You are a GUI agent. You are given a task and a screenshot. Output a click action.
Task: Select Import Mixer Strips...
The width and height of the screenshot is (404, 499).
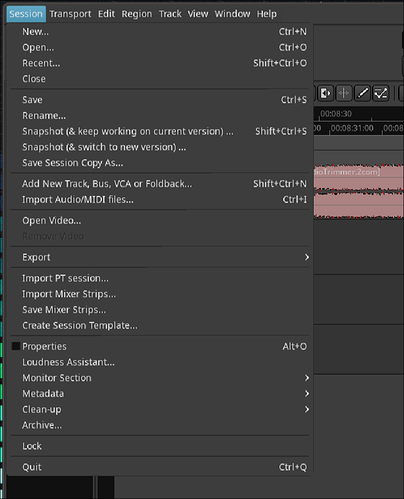pos(160,294)
